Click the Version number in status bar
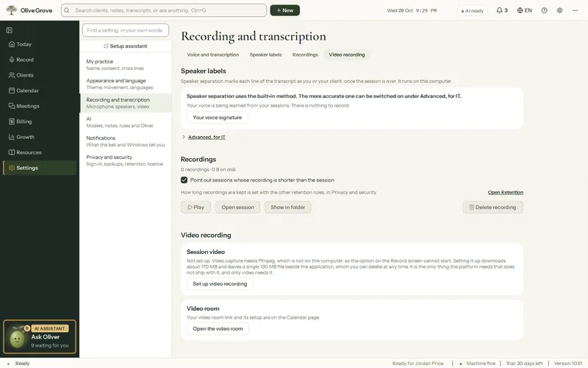588x368 pixels. (x=568, y=363)
